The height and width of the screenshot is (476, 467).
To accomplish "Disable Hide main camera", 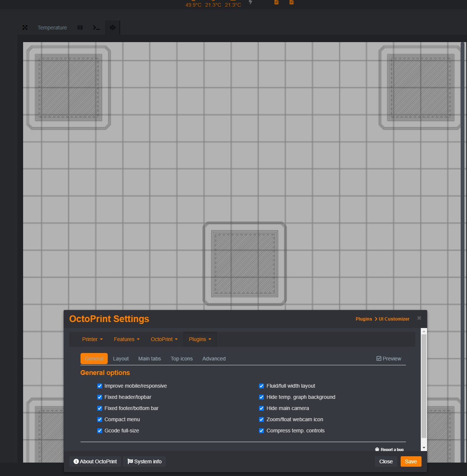I will click(x=261, y=408).
